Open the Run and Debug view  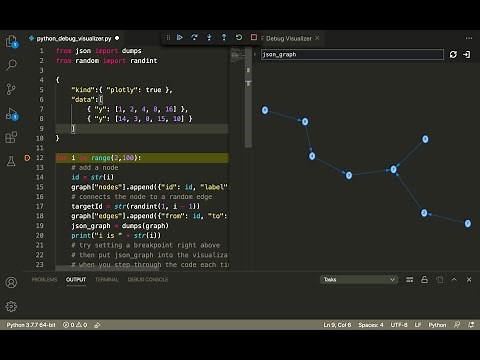point(12,114)
